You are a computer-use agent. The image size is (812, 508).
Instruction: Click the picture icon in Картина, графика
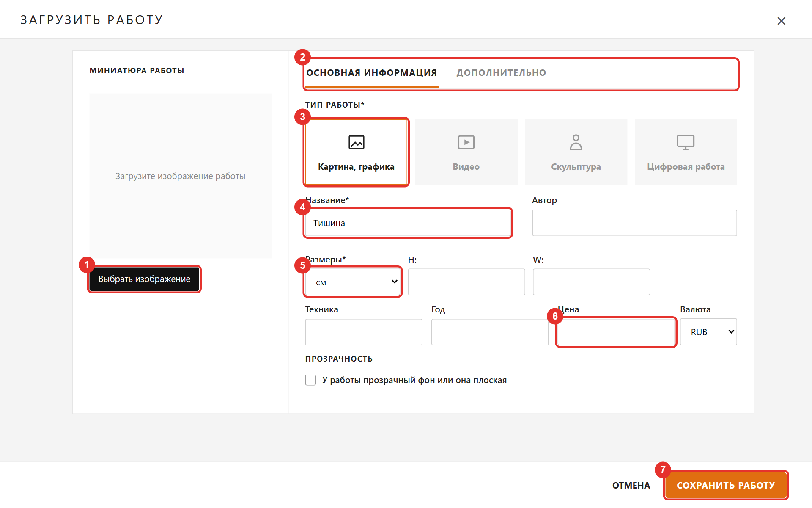click(x=356, y=142)
